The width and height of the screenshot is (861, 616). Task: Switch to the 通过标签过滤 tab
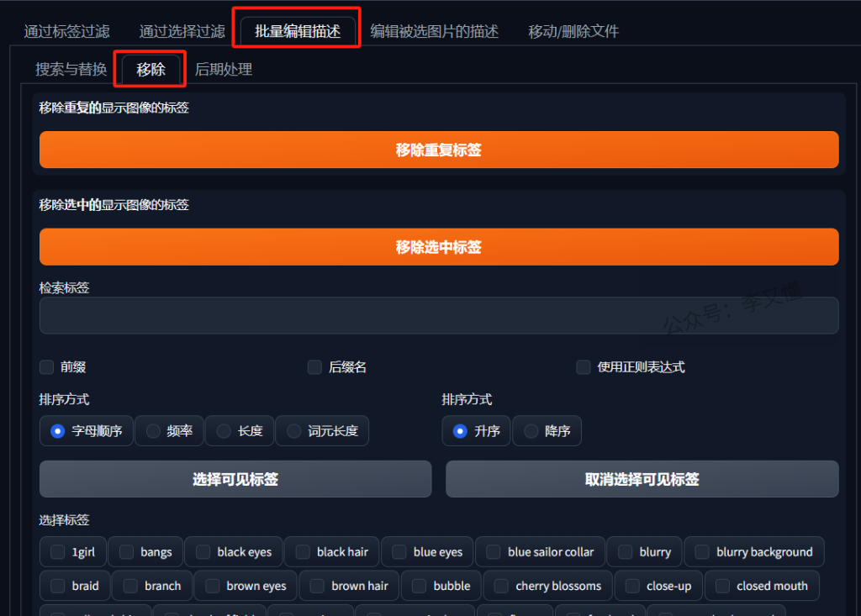click(66, 32)
